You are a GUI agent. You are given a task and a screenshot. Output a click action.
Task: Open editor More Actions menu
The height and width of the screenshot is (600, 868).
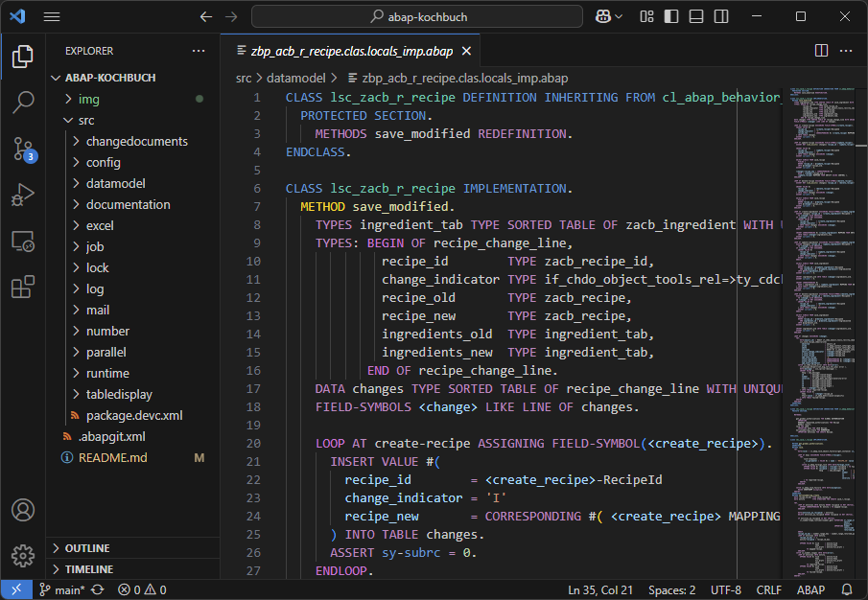846,51
